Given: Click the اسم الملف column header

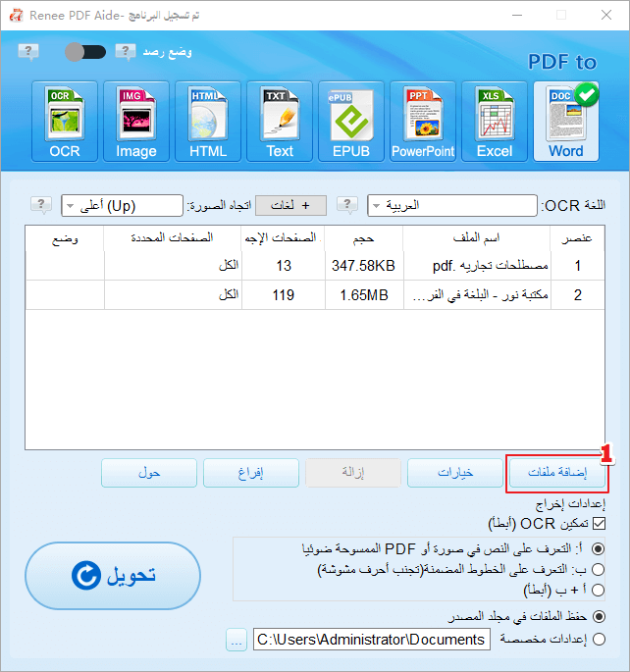Looking at the screenshot, I should [x=477, y=237].
